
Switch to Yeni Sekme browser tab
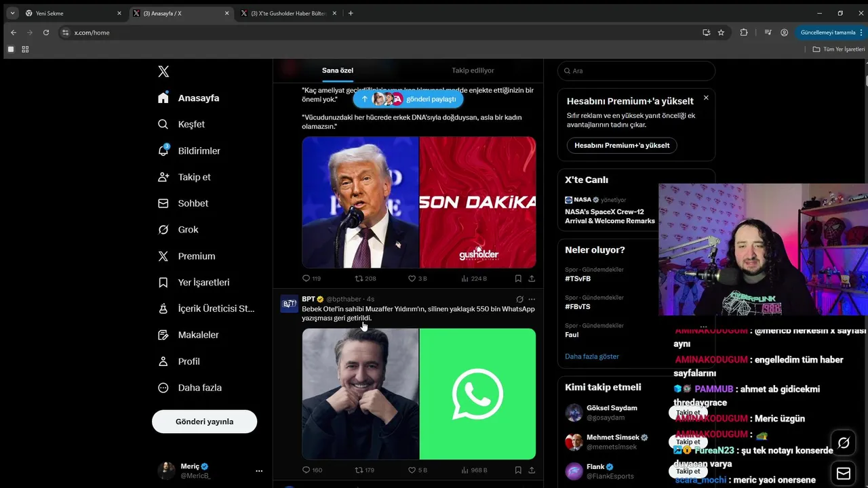(72, 13)
